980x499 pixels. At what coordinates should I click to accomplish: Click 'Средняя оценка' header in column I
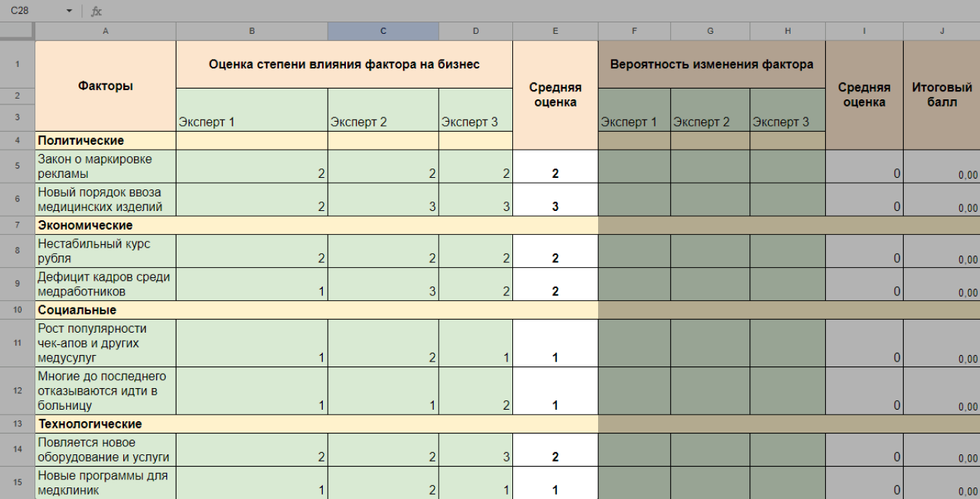coord(864,95)
